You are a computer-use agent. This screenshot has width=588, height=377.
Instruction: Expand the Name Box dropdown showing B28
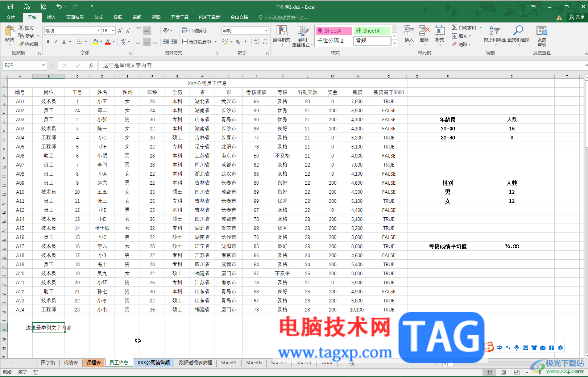tap(44, 66)
